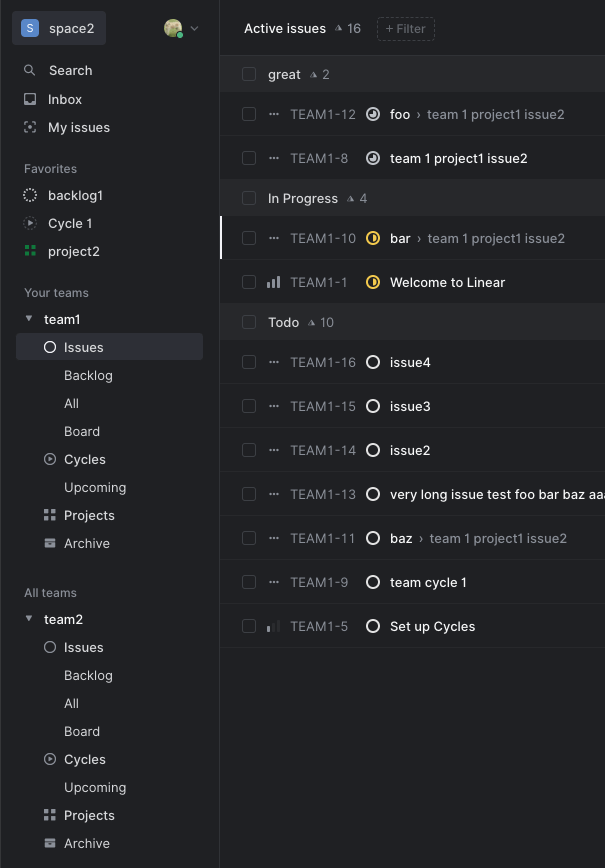Click the My issues focus icon
The height and width of the screenshot is (868, 605).
pyautogui.click(x=30, y=127)
